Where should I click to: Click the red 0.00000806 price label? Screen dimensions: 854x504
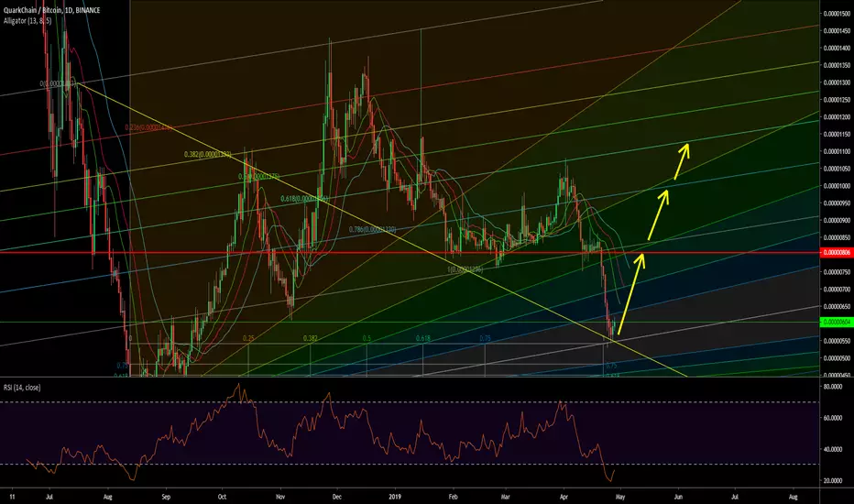(x=836, y=253)
